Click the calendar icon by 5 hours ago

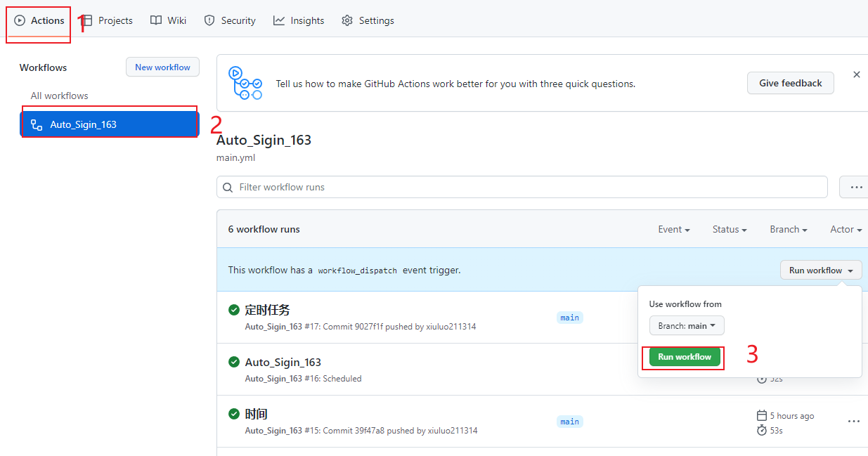pos(761,415)
